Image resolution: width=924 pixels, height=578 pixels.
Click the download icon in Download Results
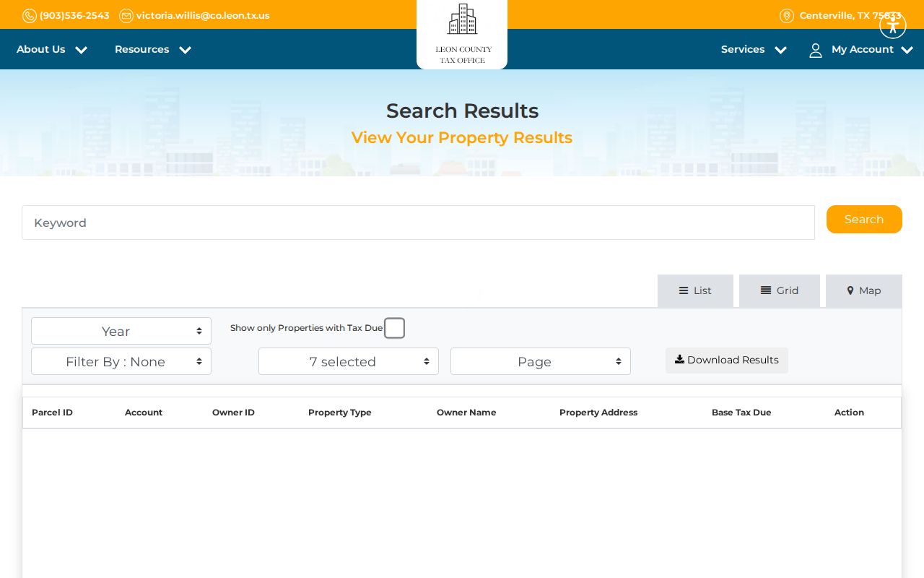click(x=679, y=359)
